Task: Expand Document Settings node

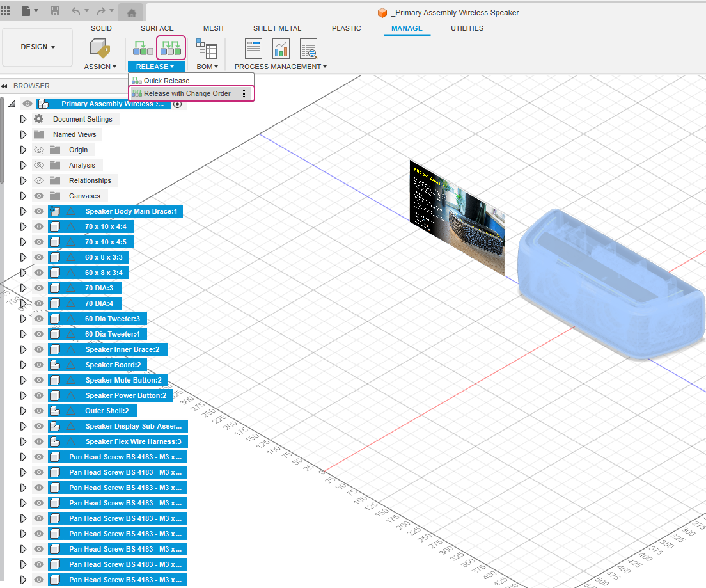Action: pos(24,119)
